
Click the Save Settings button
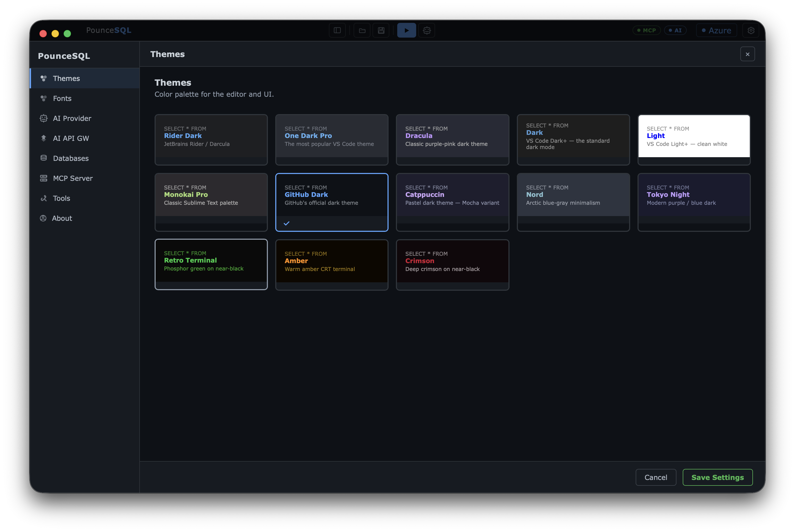[717, 477]
